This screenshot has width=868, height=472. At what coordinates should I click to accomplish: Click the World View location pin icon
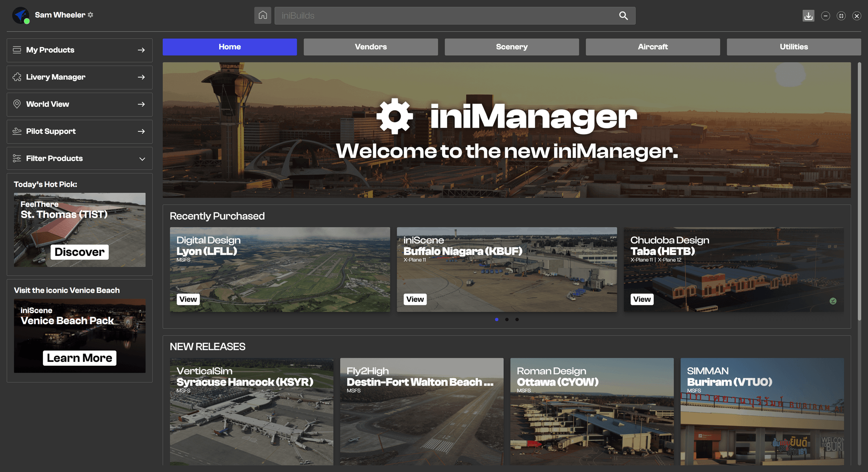click(16, 104)
